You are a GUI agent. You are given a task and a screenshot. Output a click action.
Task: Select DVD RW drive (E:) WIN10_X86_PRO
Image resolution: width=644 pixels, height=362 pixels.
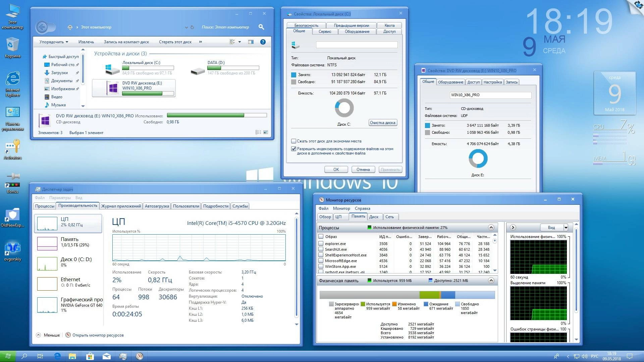(x=133, y=88)
